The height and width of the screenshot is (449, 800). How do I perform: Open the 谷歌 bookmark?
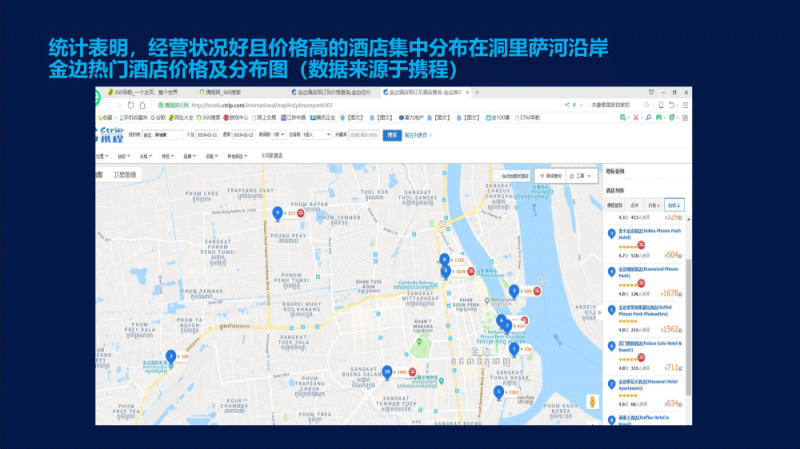click(x=158, y=118)
